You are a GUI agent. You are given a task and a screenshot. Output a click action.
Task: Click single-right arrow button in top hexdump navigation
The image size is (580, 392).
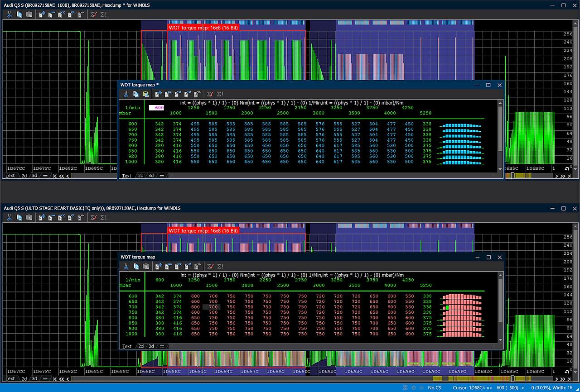click(x=557, y=176)
